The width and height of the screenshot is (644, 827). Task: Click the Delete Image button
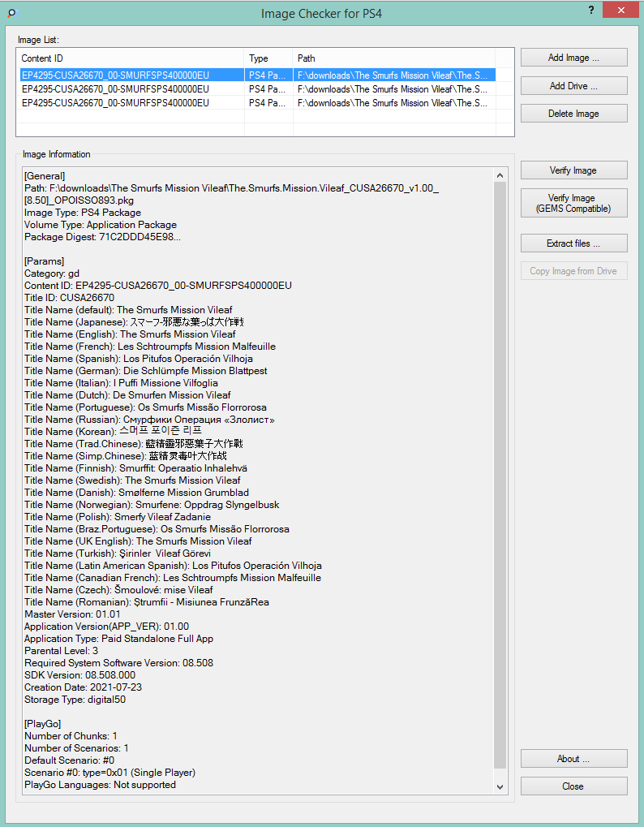tap(574, 114)
